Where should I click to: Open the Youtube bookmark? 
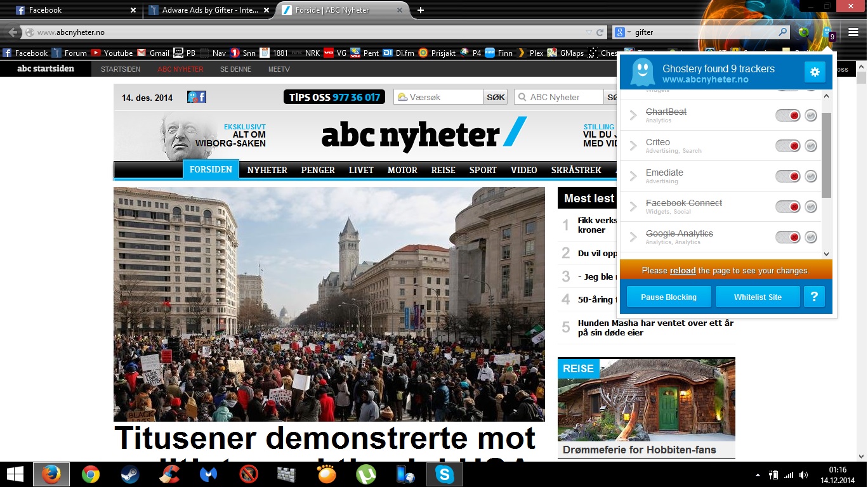112,53
